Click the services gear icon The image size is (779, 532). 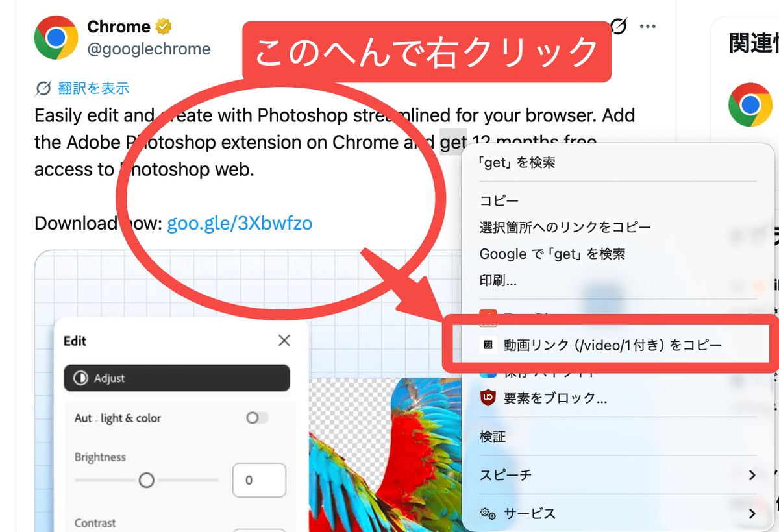tap(488, 514)
